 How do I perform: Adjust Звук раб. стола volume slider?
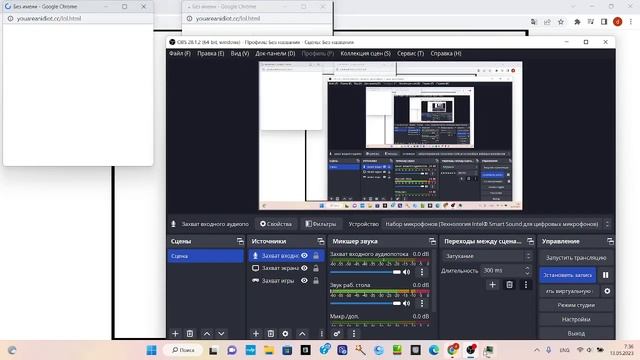click(x=365, y=303)
